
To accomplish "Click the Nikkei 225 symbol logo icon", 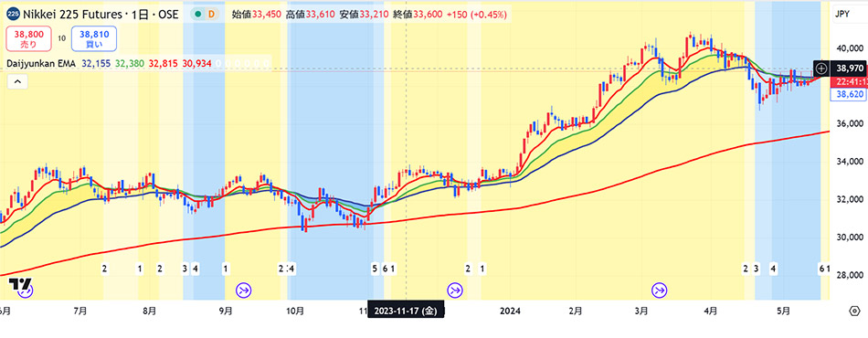I will 14,15.
